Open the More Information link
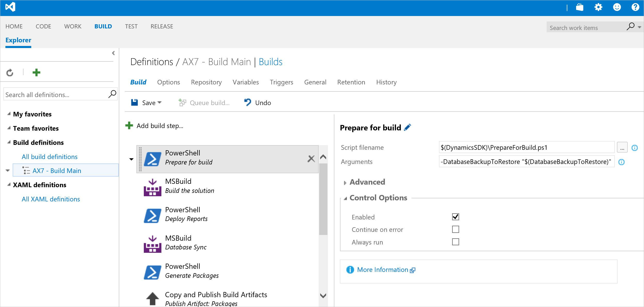Image resolution: width=644 pixels, height=307 pixels. tap(382, 270)
